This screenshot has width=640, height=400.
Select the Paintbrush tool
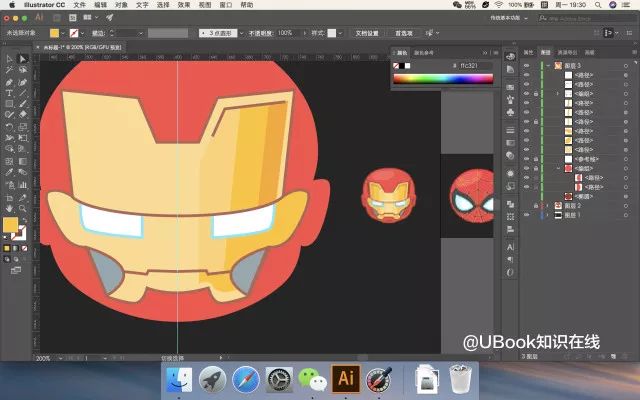pos(23,104)
